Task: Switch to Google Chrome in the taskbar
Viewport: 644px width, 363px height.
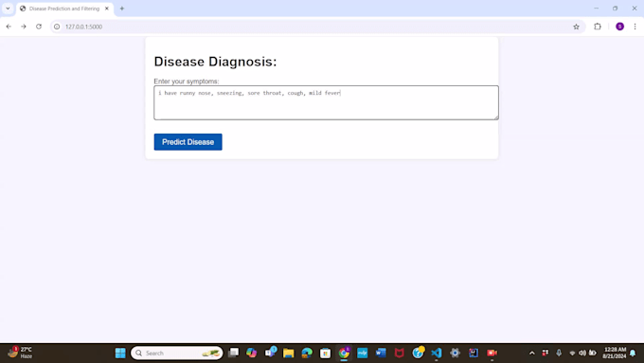Action: click(x=344, y=353)
